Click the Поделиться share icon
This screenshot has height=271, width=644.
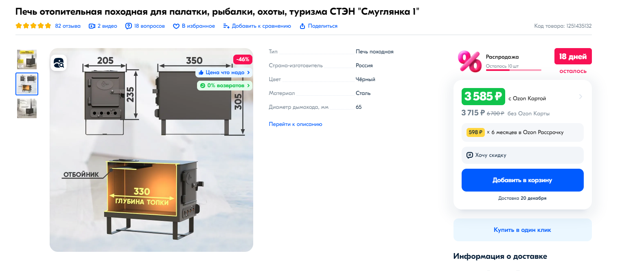point(302,26)
